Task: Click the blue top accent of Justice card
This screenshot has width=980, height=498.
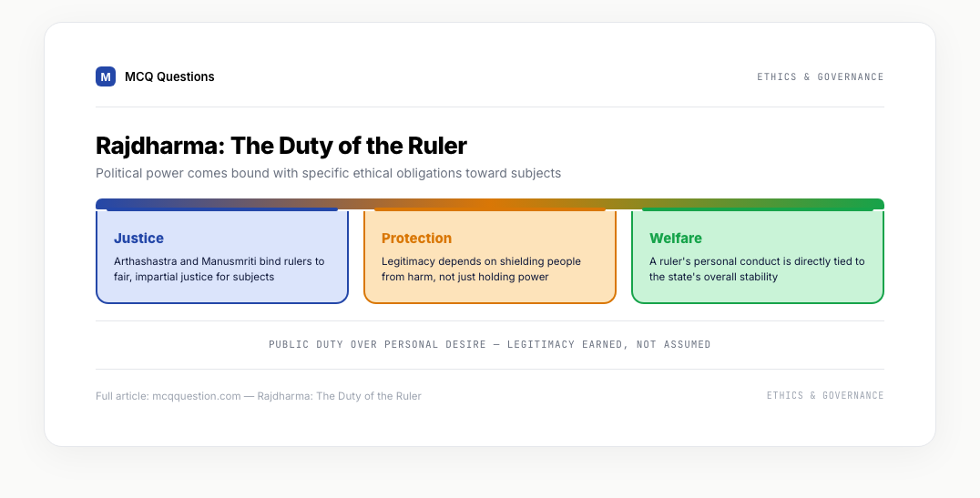Action: 222,209
